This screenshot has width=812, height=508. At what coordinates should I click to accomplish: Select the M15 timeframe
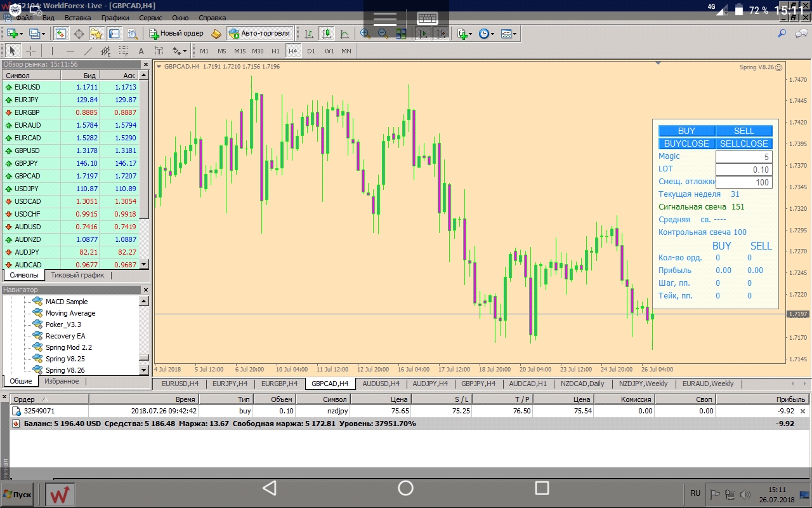(x=239, y=51)
